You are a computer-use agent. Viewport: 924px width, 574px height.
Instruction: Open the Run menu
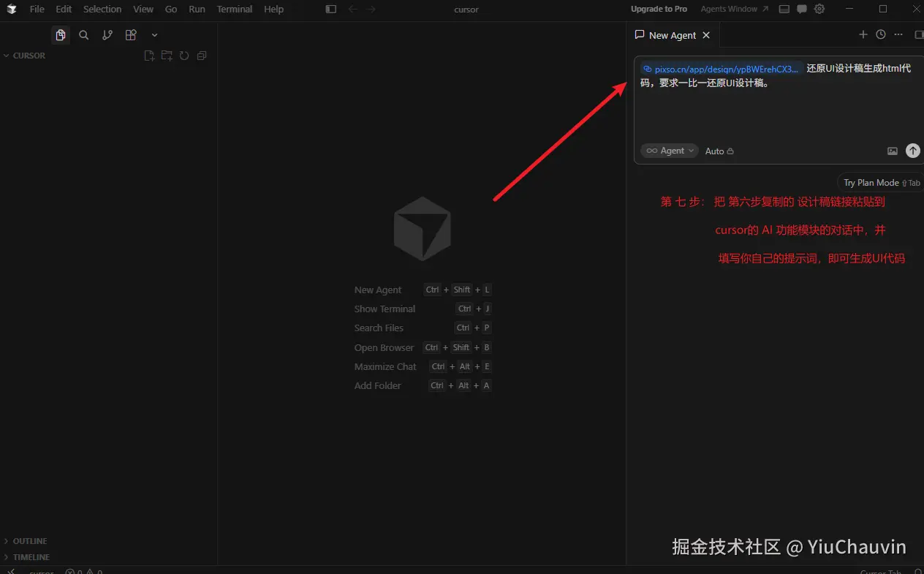(x=197, y=10)
